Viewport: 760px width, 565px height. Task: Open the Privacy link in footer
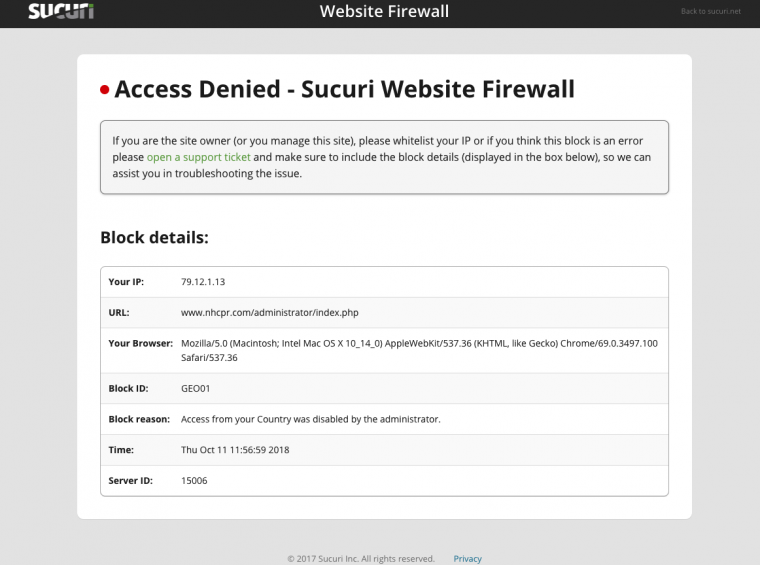pos(467,559)
